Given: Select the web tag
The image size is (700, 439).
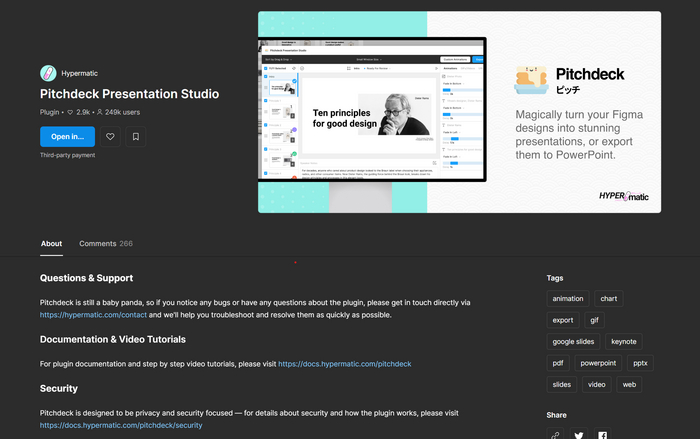Looking at the screenshot, I should 629,385.
